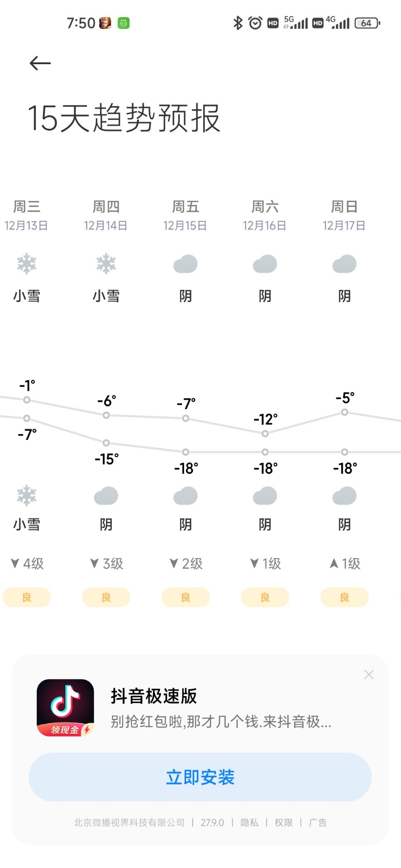This screenshot has width=401, height=868.
Task: Dismiss the Douyin ad with the X
Action: click(x=369, y=674)
